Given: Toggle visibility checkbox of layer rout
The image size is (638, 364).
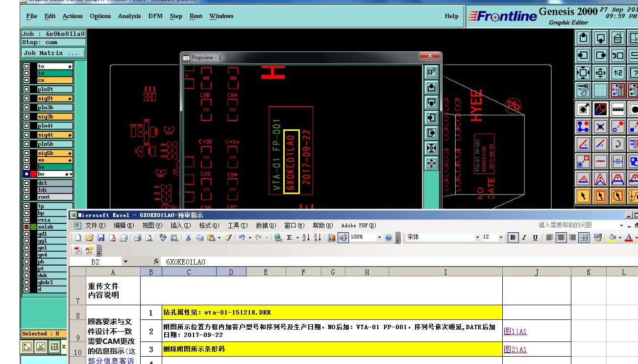Looking at the screenshot, I should point(26,197).
